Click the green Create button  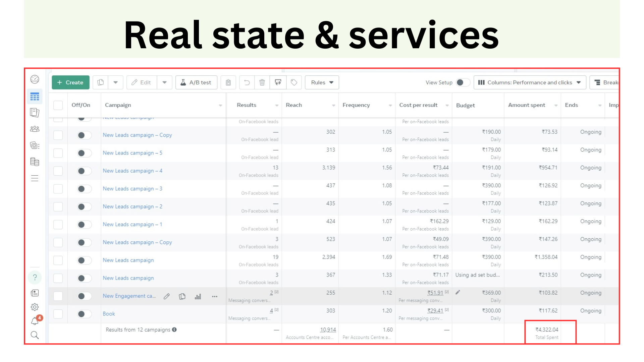(x=70, y=82)
